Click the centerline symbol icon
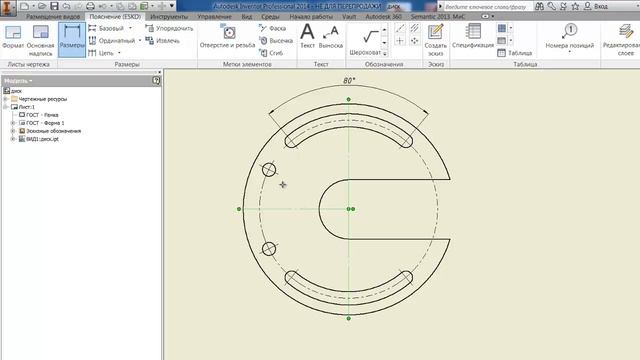Image resolution: width=640 pixels, height=360 pixels. [x=400, y=28]
